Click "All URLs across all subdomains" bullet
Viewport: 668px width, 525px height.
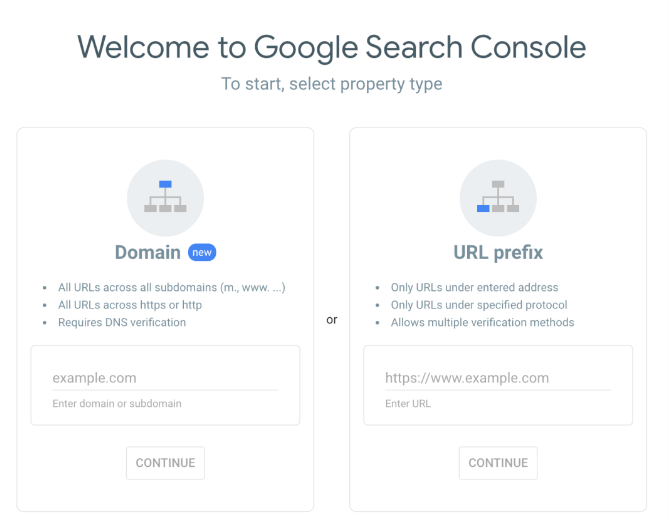pyautogui.click(x=171, y=287)
